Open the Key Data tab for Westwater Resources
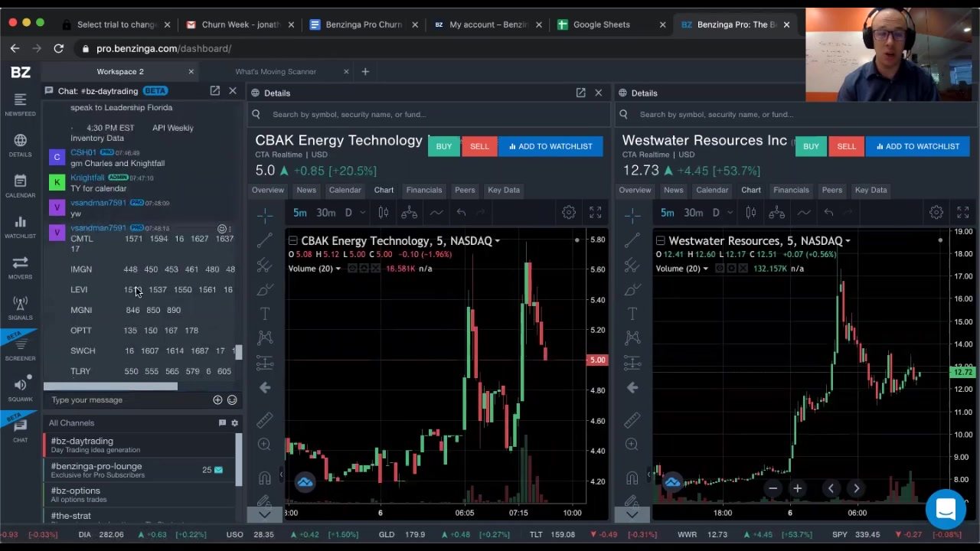Viewport: 980px width, 551px height. point(871,190)
